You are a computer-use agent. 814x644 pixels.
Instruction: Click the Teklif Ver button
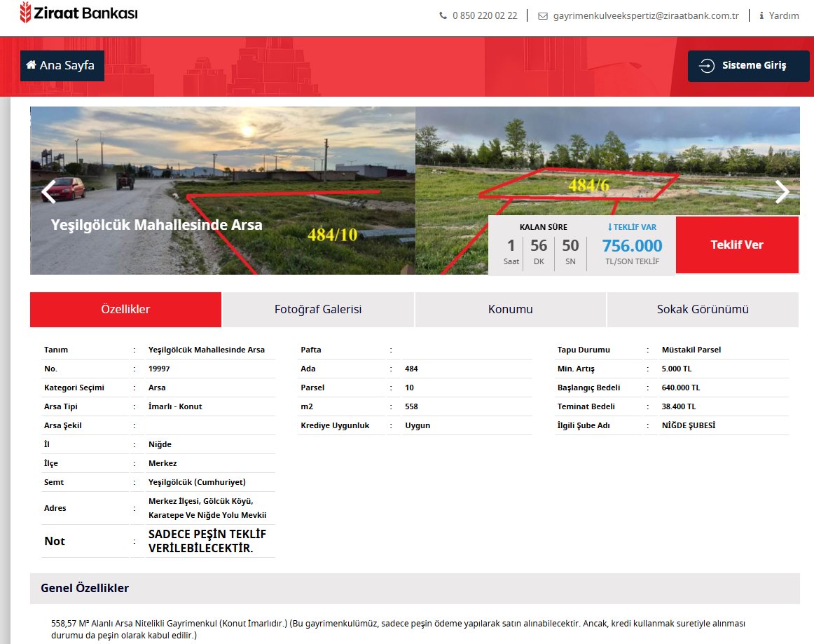(737, 245)
